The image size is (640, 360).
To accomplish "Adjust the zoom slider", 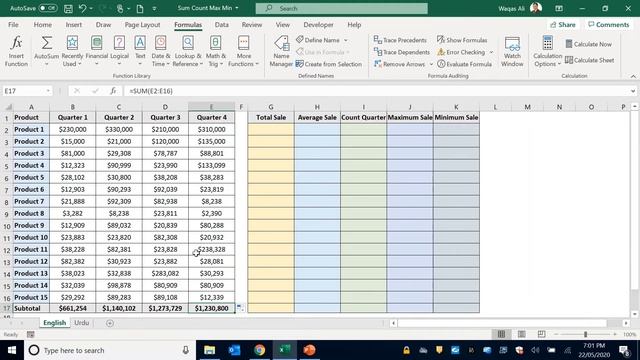I will coord(585,334).
